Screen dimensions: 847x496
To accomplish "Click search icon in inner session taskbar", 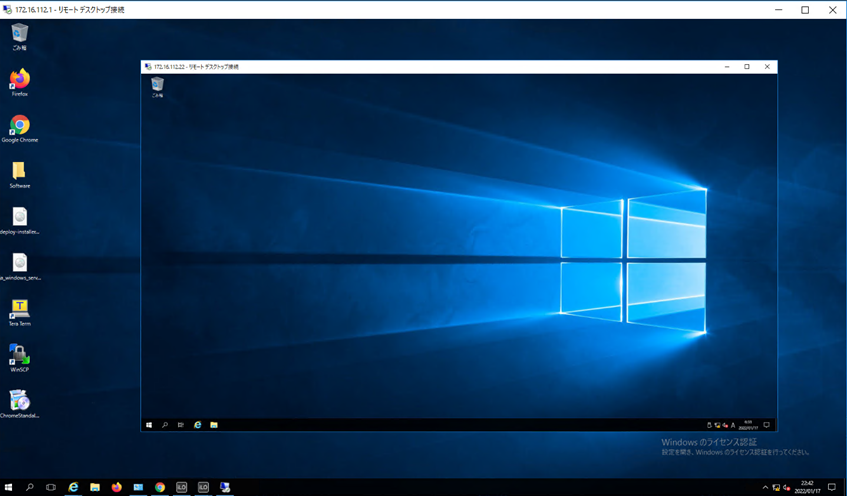I will [x=165, y=425].
